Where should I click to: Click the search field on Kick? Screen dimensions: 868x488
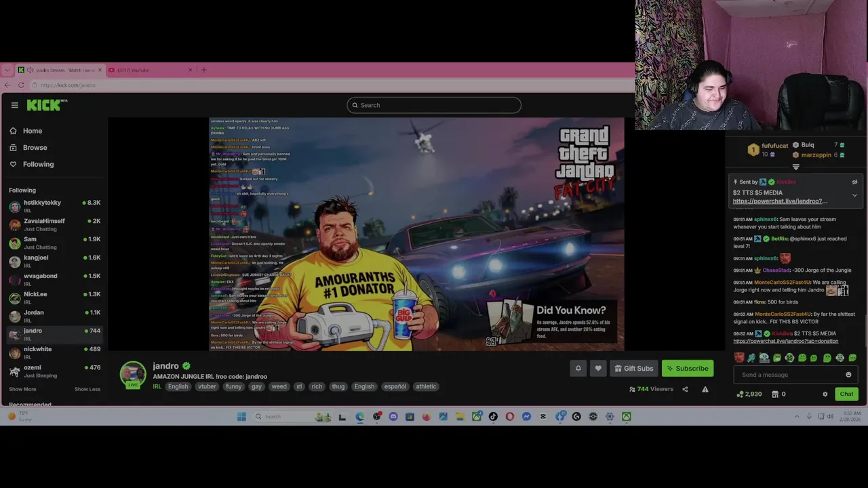(x=434, y=105)
